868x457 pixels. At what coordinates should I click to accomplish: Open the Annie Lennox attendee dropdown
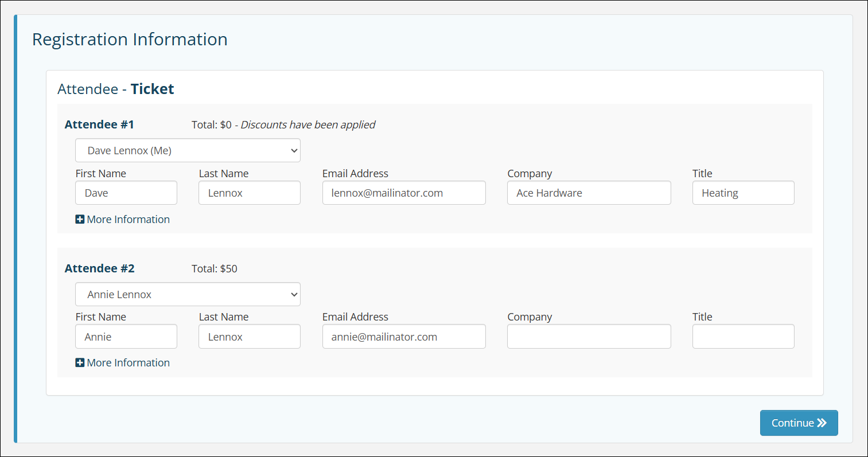(188, 295)
